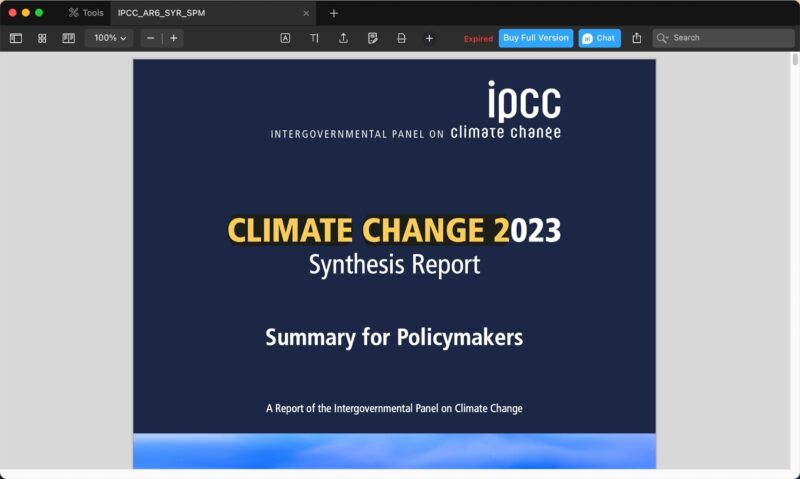The height and width of the screenshot is (479, 800).
Task: Click the upload export icon in toolbar
Action: (343, 38)
